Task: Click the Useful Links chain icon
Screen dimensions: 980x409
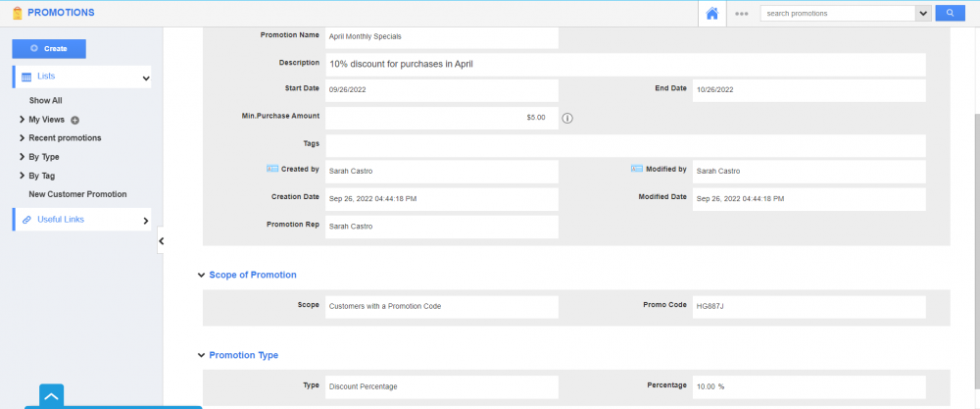Action: coord(26,220)
